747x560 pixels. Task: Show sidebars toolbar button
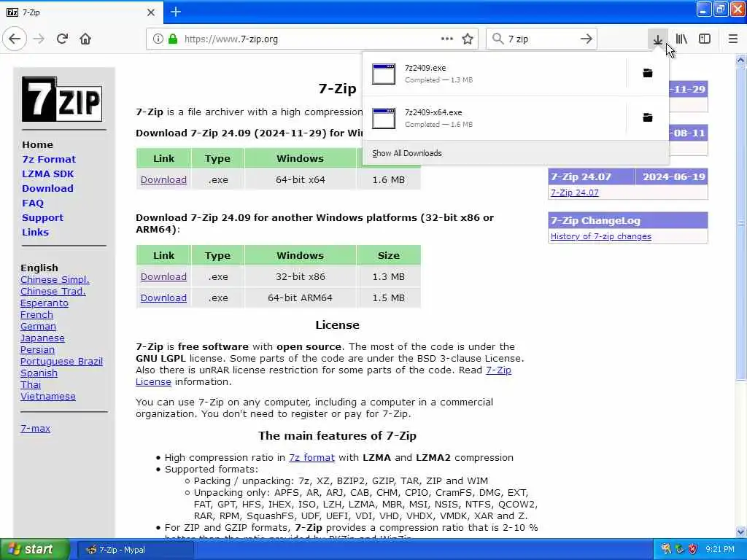coord(705,39)
